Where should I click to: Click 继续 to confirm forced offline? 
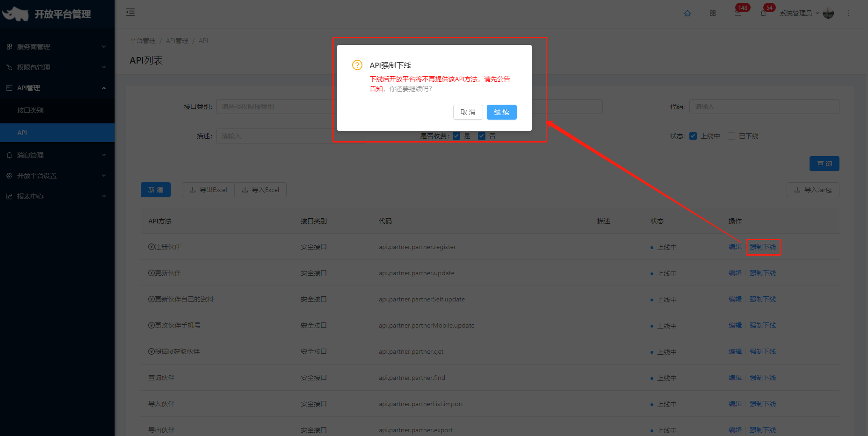point(502,112)
